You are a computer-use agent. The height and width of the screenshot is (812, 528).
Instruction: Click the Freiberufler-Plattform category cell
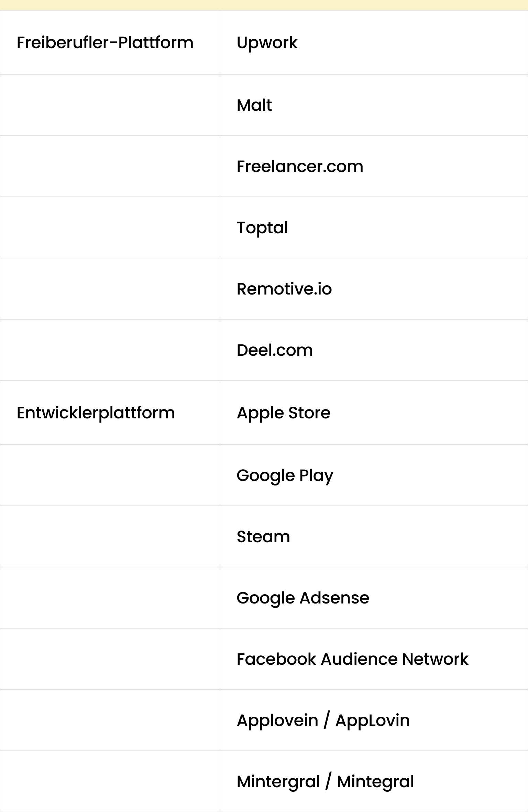[105, 43]
